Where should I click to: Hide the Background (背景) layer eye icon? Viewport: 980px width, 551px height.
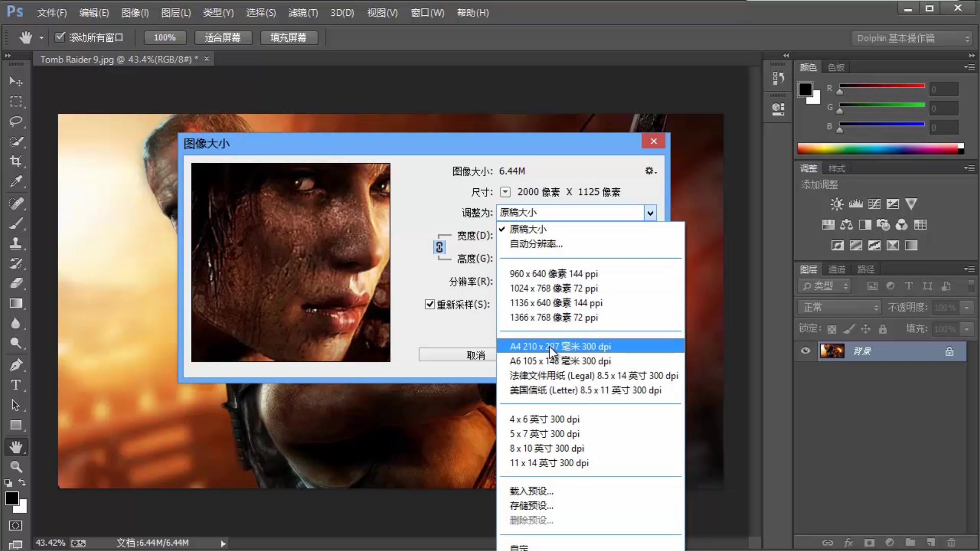[x=805, y=351]
